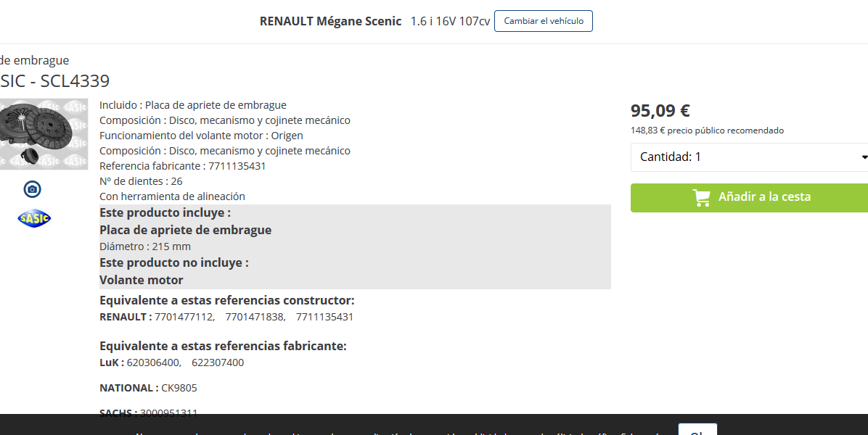Viewport: 868px width, 435px height.
Task: Click the SCL4339 product title
Action: [55, 80]
